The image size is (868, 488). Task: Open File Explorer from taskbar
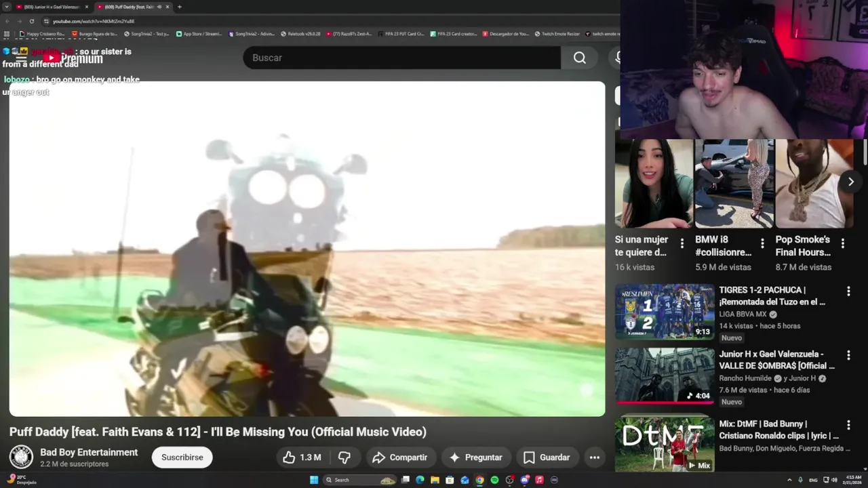(x=435, y=480)
